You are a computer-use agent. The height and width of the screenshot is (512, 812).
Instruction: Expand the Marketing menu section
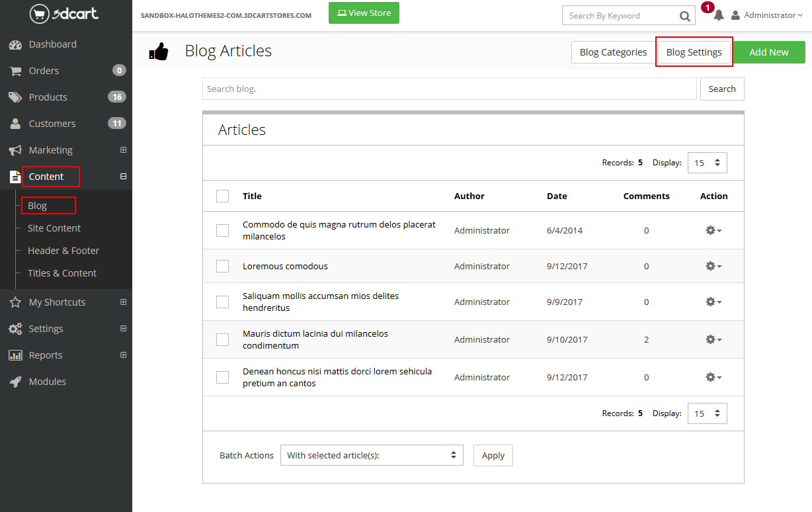tap(123, 150)
